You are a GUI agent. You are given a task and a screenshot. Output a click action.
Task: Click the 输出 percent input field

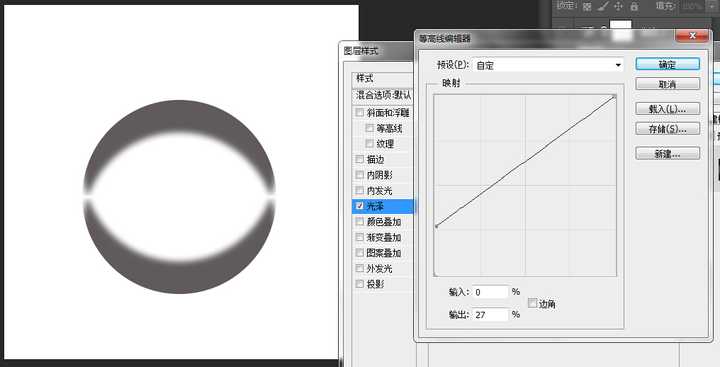[x=490, y=315]
